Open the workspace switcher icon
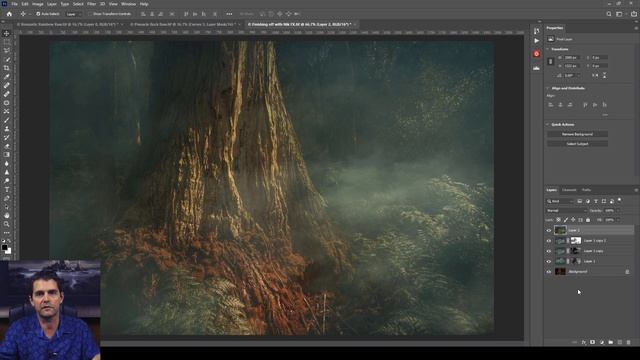640x360 pixels. (620, 14)
